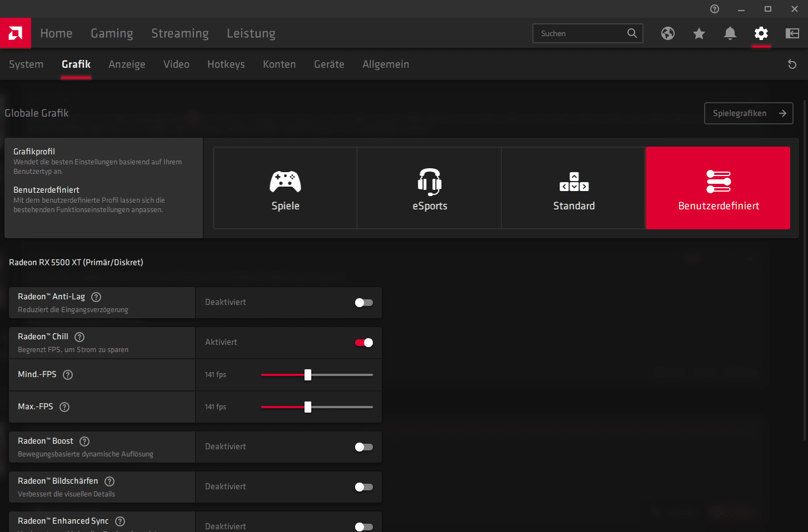Screen dimensions: 808x532
Task: Switch to Video settings tab
Action: pos(176,64)
